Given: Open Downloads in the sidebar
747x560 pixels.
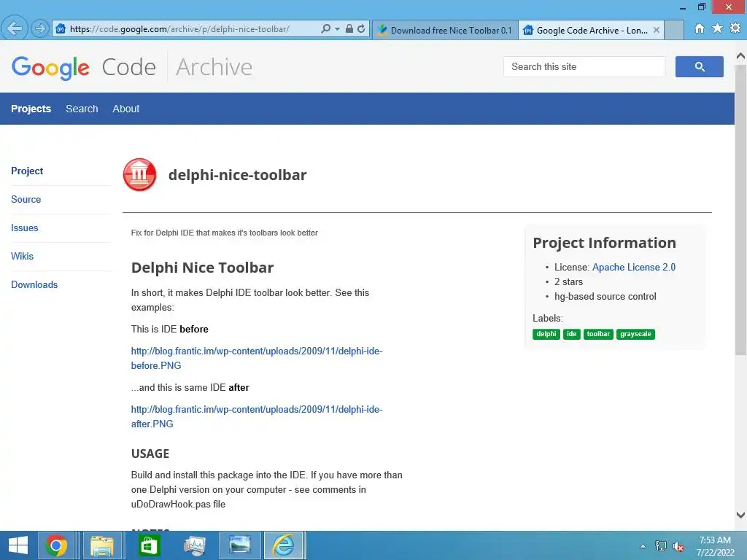Looking at the screenshot, I should (34, 285).
